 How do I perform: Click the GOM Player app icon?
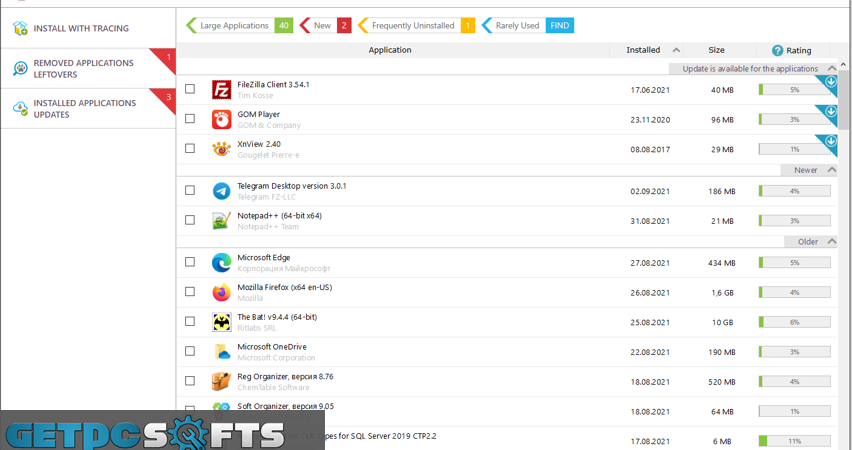coord(221,120)
